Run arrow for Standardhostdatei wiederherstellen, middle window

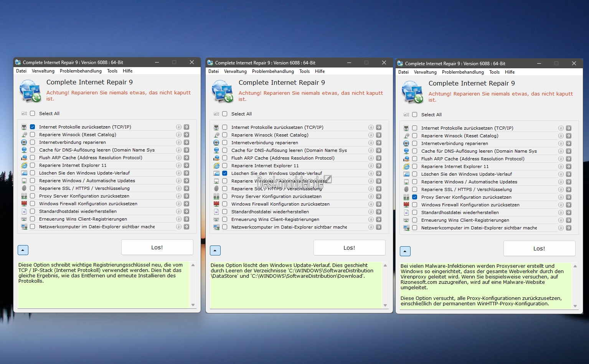(379, 212)
